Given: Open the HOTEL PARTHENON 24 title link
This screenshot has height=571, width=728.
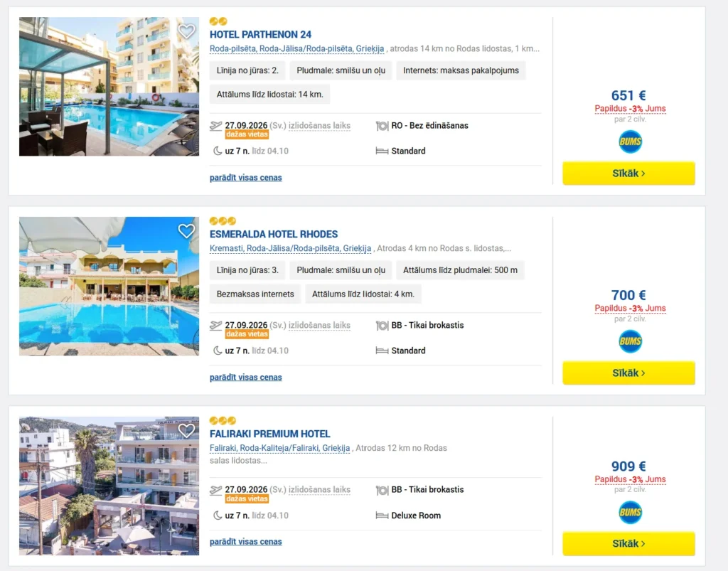Looking at the screenshot, I should click(x=260, y=34).
